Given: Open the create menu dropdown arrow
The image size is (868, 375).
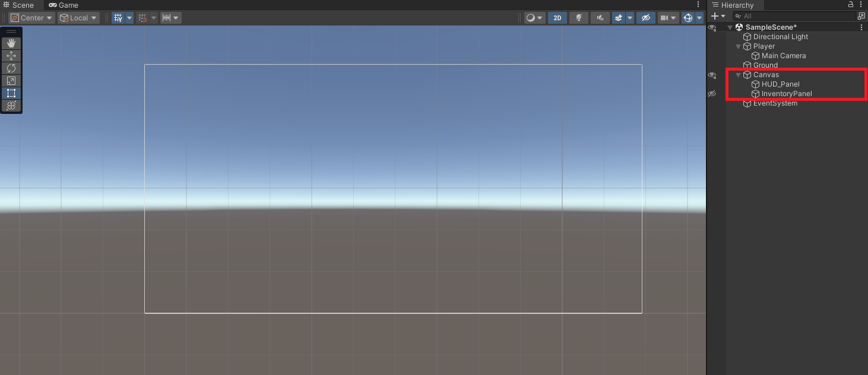Looking at the screenshot, I should [x=723, y=16].
